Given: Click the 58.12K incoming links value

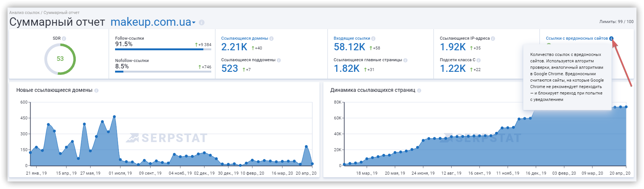Looking at the screenshot, I should coord(349,47).
